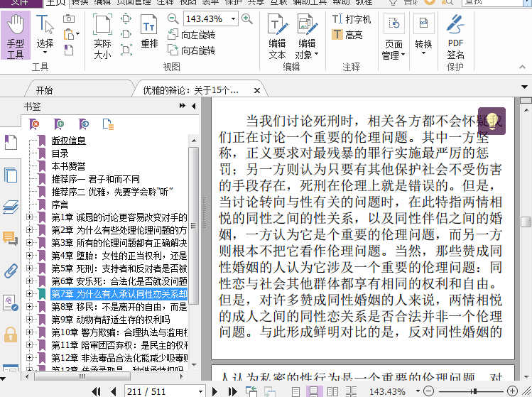Click the zoom in magnifier icon

[x=247, y=18]
